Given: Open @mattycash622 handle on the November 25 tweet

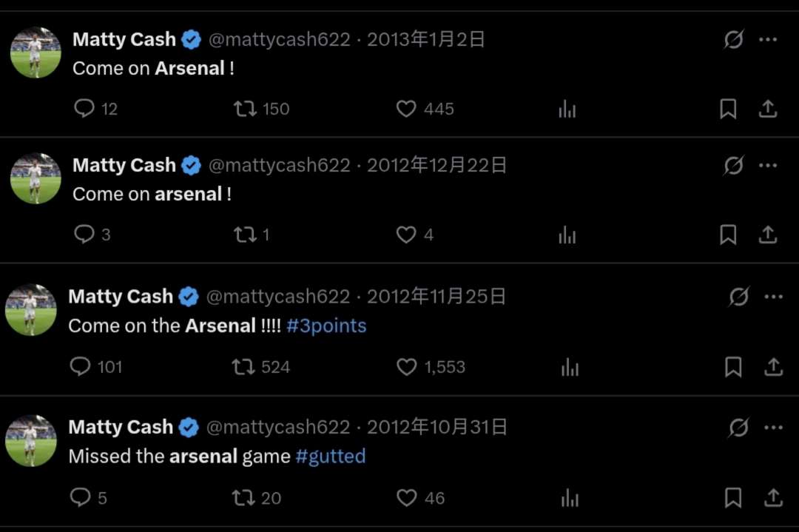Looking at the screenshot, I should [x=277, y=297].
